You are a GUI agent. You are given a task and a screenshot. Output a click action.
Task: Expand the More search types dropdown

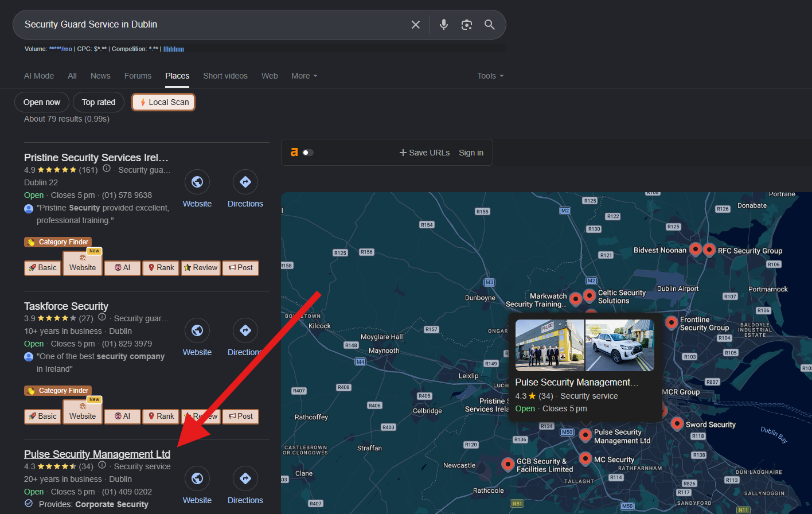coord(304,76)
